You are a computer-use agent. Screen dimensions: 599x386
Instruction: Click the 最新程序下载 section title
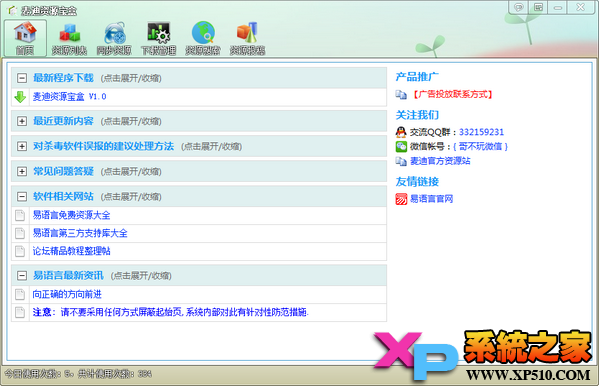click(63, 78)
